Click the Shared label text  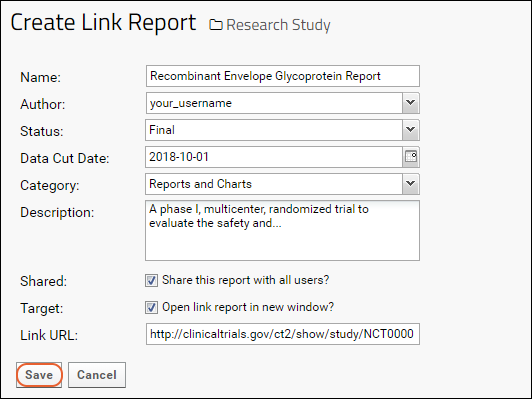43,281
